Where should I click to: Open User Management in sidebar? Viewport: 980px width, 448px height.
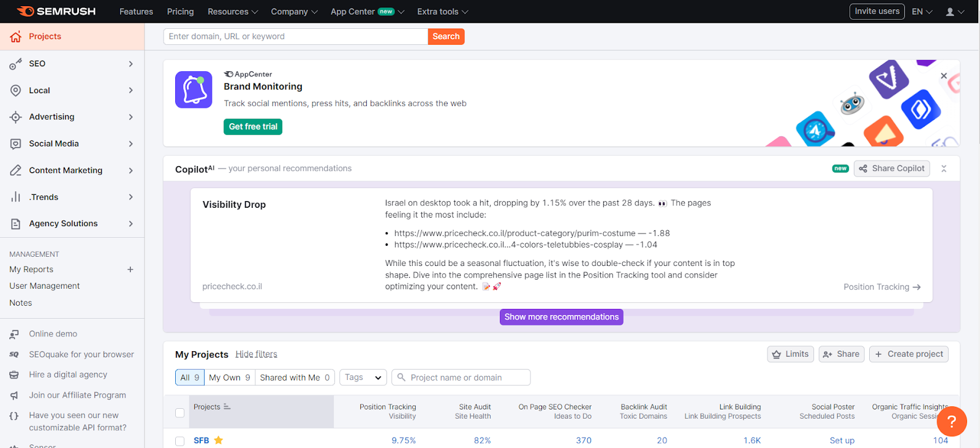pos(45,286)
